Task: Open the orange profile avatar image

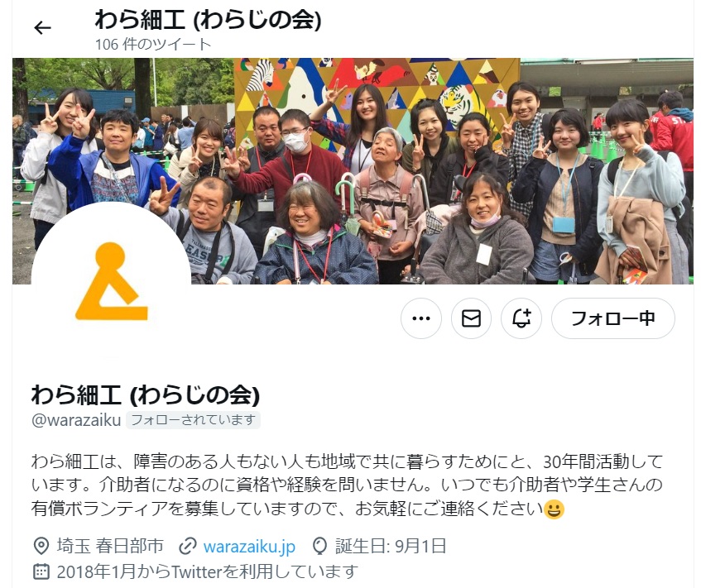Action: (x=112, y=281)
